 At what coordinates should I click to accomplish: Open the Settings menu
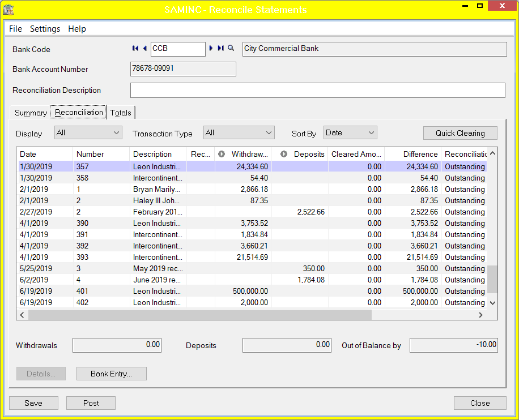tap(45, 29)
